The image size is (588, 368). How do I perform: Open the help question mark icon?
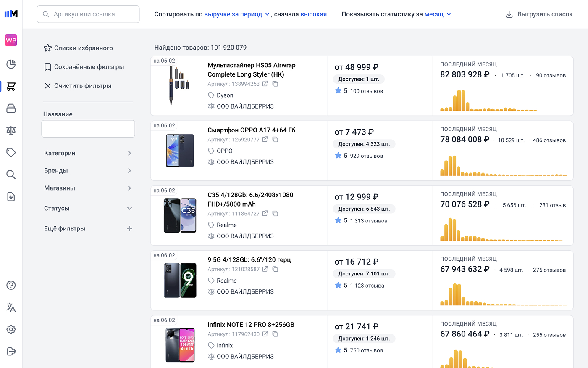coord(11,285)
